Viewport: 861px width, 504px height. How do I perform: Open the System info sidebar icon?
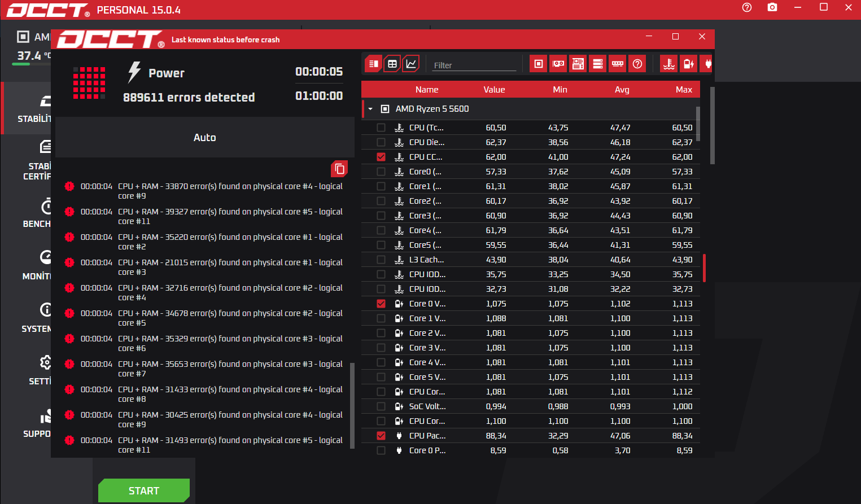tap(46, 310)
